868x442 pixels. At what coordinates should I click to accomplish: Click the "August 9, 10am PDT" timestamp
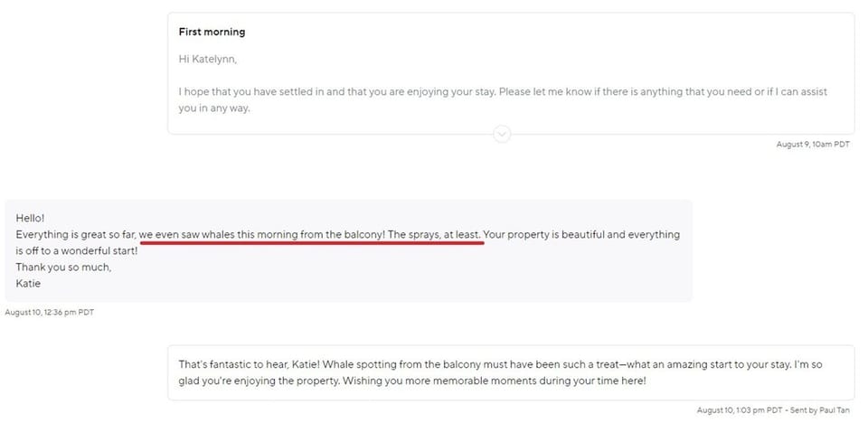pos(813,145)
